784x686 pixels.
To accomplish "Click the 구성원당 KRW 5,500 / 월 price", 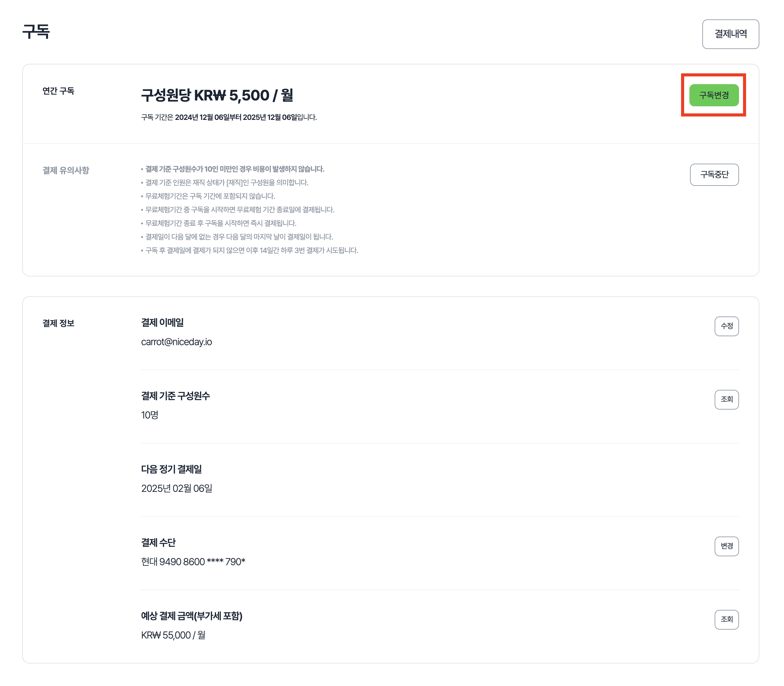I will pos(217,95).
